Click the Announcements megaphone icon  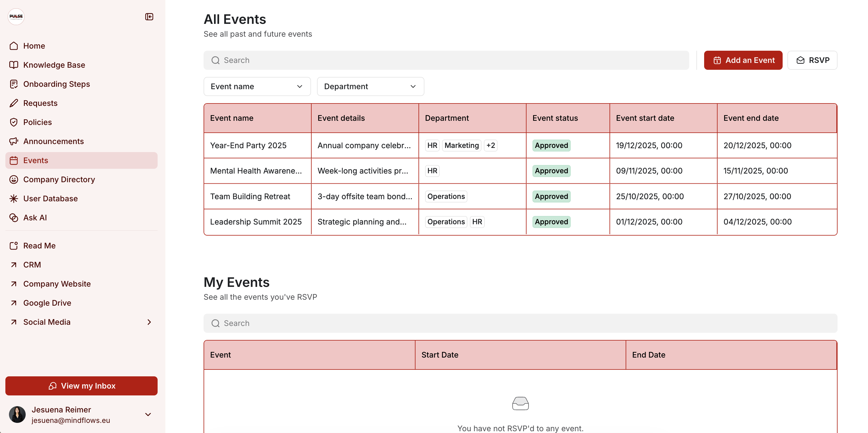tap(14, 141)
